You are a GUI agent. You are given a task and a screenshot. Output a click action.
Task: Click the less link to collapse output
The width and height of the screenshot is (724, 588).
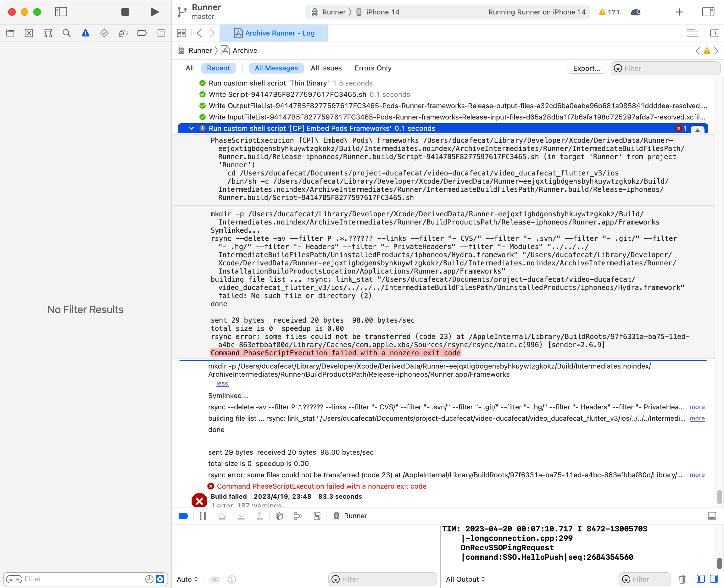tap(222, 383)
